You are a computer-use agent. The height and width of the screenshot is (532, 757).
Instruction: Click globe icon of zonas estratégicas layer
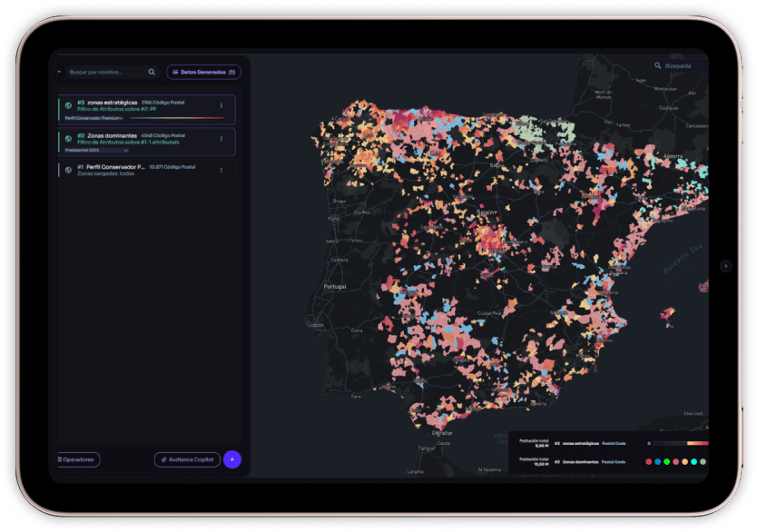68,105
